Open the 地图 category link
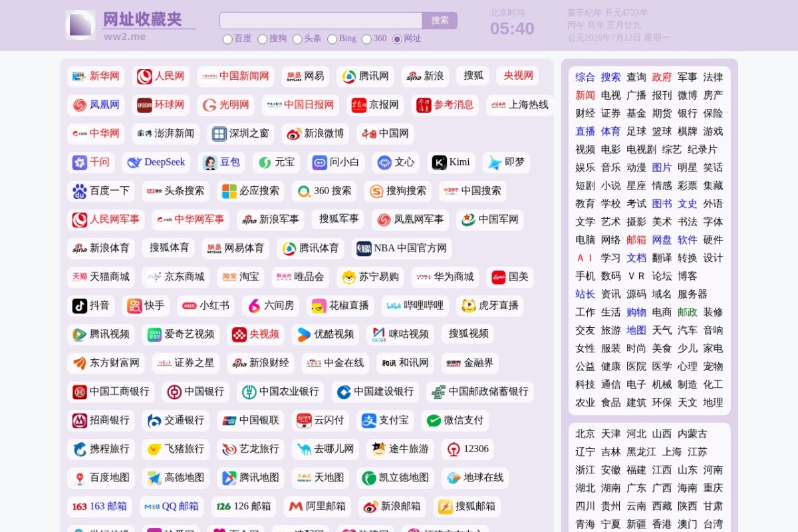Screen dimensions: 798x532 tap(636, 331)
